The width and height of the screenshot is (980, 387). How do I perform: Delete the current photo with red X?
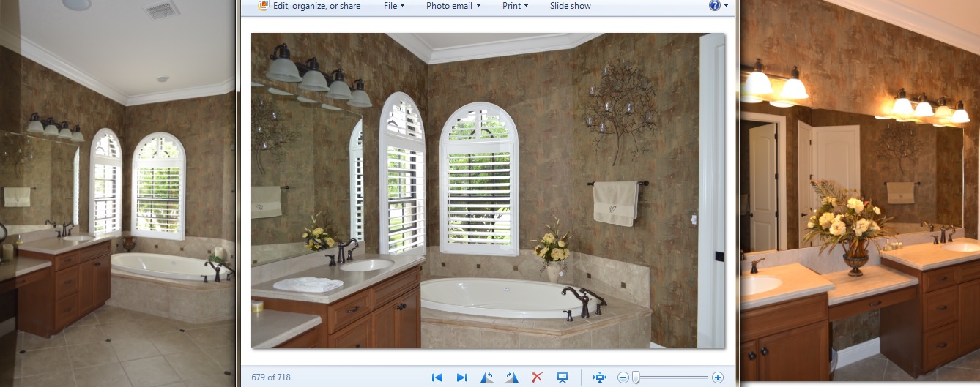(x=537, y=377)
